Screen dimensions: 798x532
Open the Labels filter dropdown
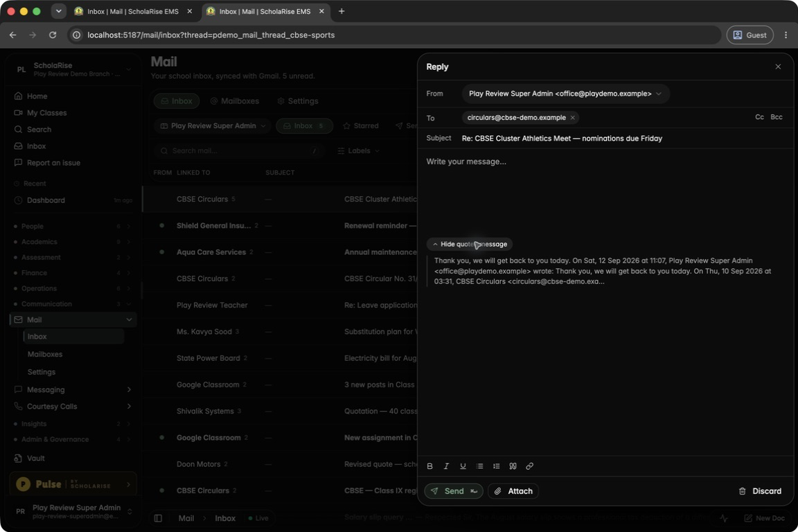(358, 151)
